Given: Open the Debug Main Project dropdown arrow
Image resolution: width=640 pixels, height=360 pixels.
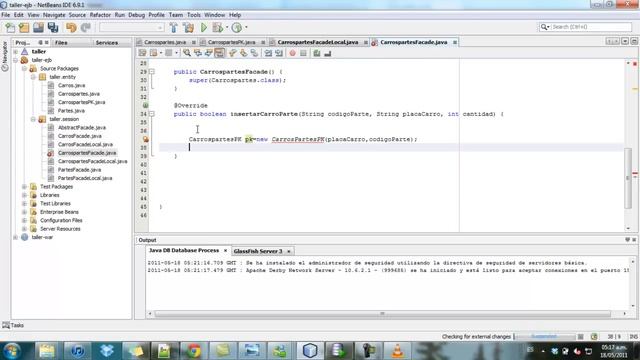Looking at the screenshot, I should point(227,28).
